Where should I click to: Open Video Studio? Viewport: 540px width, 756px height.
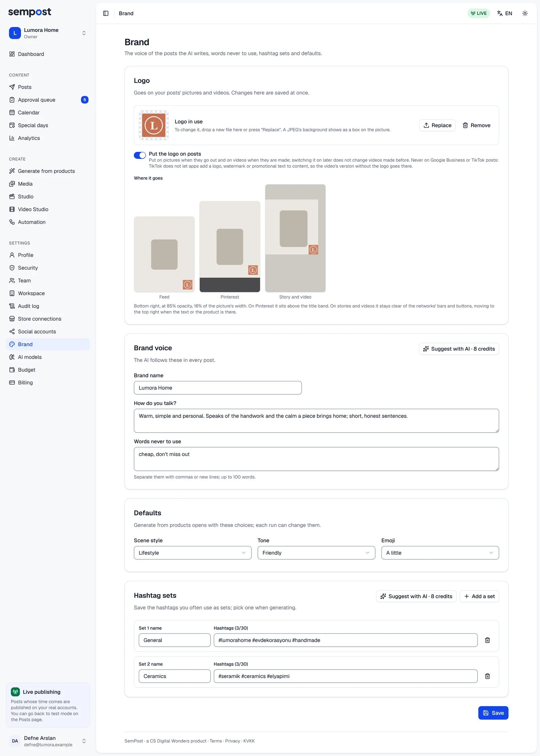pos(48,209)
